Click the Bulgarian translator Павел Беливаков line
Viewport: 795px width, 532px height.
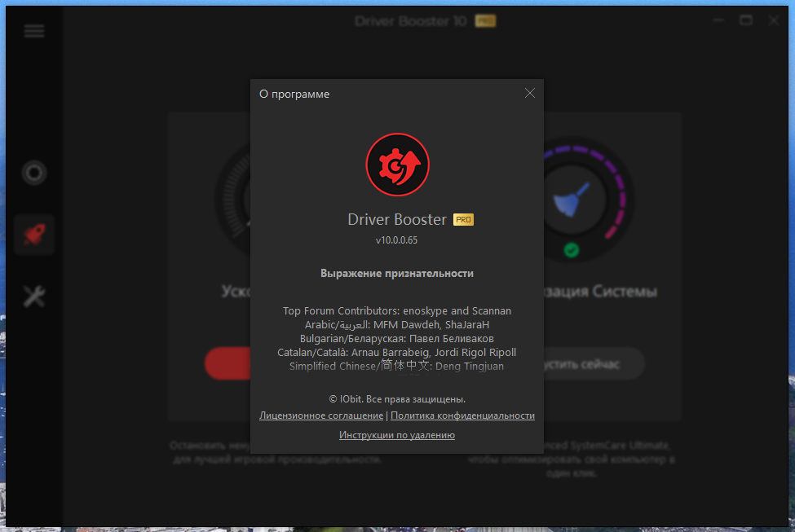397,338
